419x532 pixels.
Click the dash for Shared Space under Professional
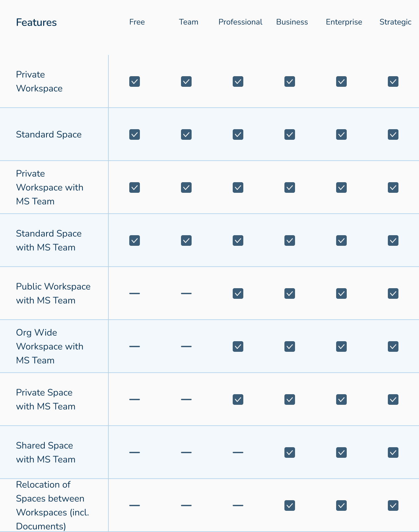click(238, 452)
